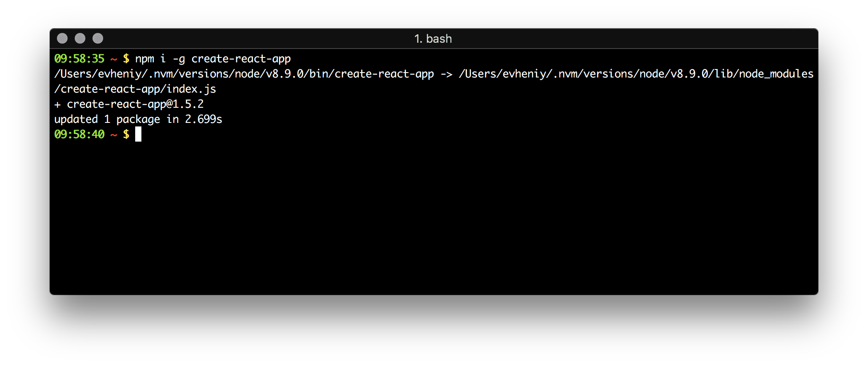Click the empty terminal area below the prompt
This screenshot has height=366, width=868.
(x=400, y=245)
